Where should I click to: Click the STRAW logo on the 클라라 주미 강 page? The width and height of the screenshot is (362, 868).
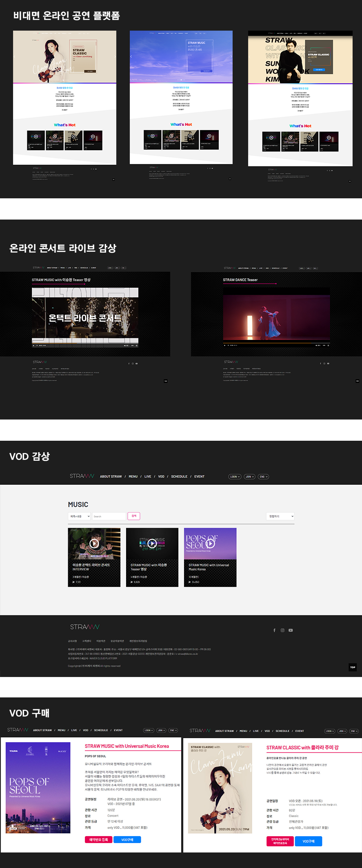point(200,730)
